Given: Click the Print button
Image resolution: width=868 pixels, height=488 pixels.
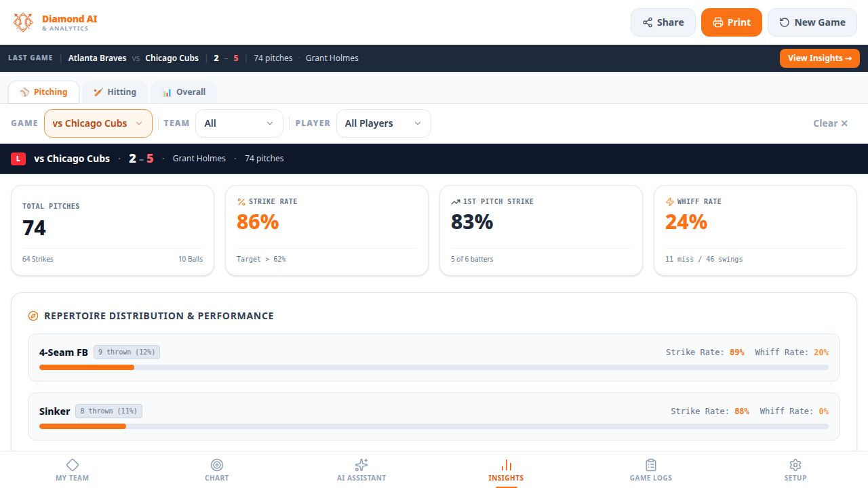Looking at the screenshot, I should point(732,22).
